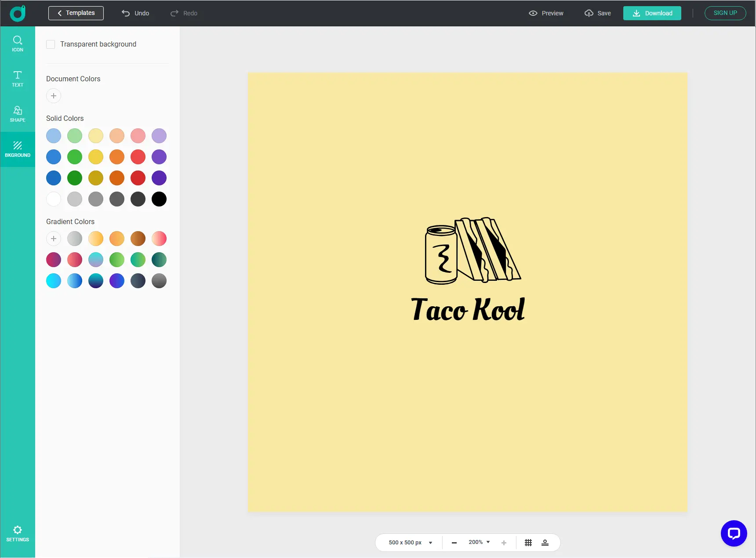Image resolution: width=756 pixels, height=558 pixels.
Task: Apply the dark red solid swatch
Action: [138, 178]
